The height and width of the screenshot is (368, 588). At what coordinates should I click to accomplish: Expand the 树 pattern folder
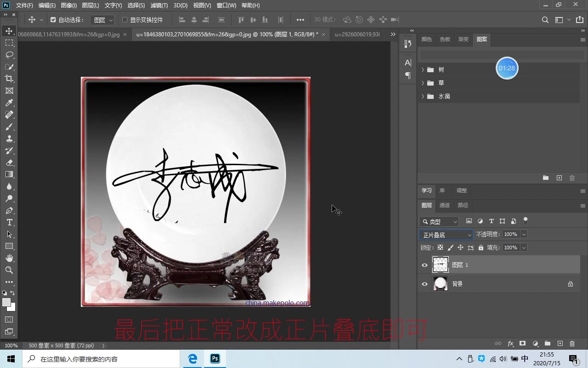(423, 69)
